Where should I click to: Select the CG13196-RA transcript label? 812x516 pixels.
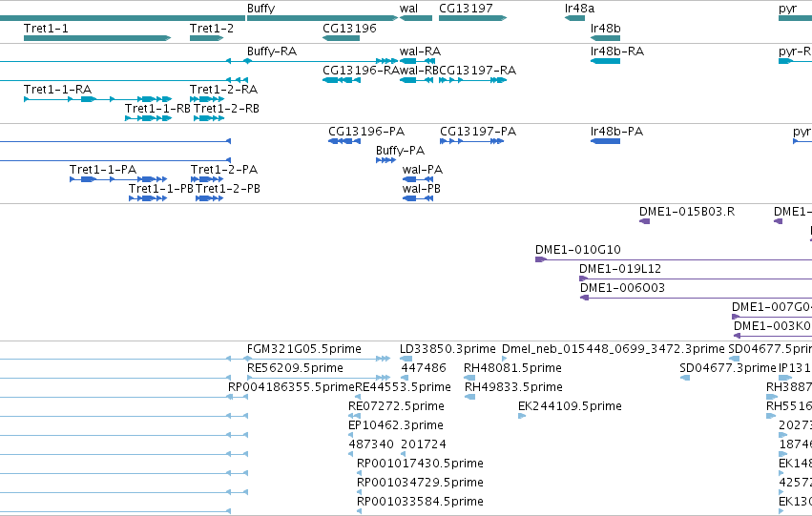click(x=361, y=70)
